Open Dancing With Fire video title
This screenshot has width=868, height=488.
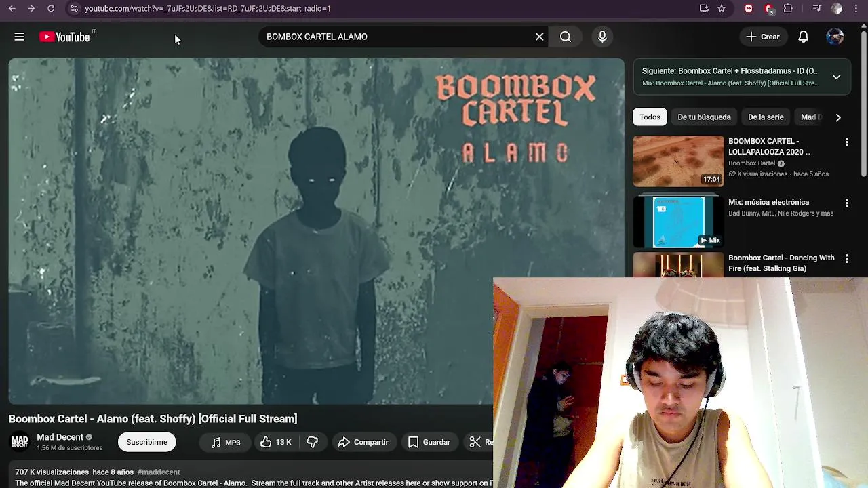tap(781, 263)
